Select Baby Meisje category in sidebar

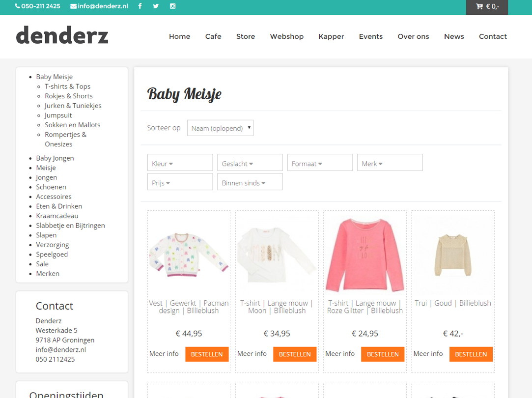[x=55, y=77]
